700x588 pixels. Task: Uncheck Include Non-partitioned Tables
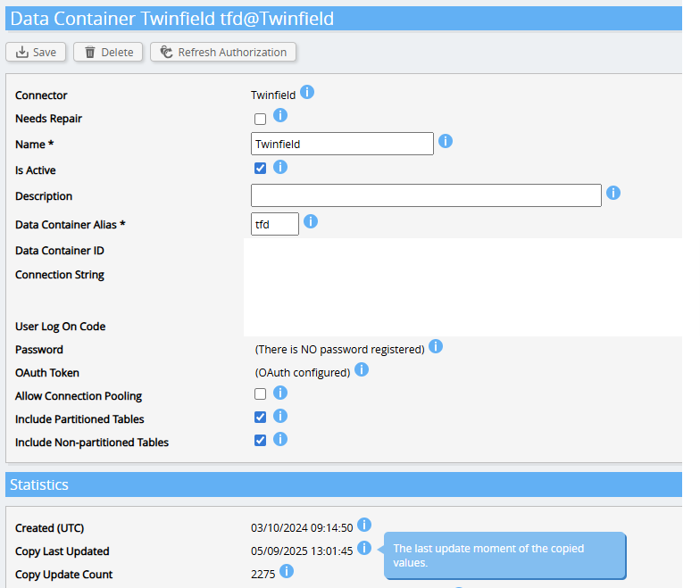tap(261, 441)
